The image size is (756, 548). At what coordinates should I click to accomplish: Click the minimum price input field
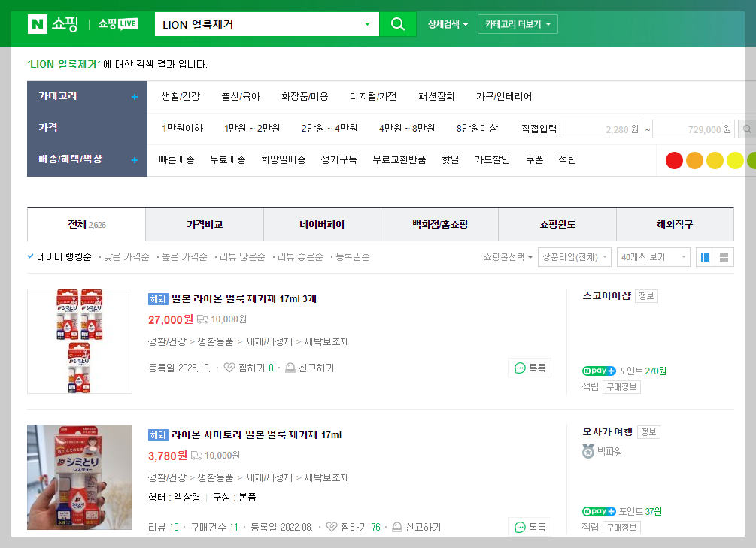tap(601, 129)
